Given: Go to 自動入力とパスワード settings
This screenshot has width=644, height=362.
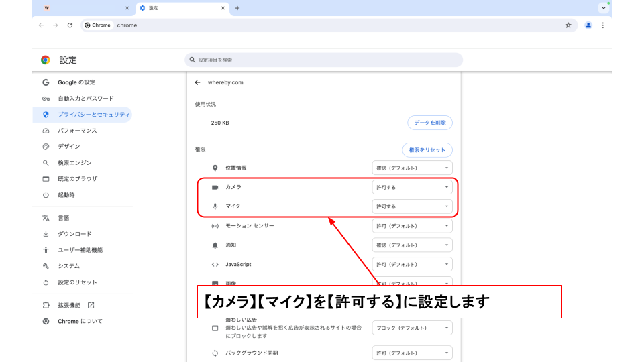Looking at the screenshot, I should 85,99.
